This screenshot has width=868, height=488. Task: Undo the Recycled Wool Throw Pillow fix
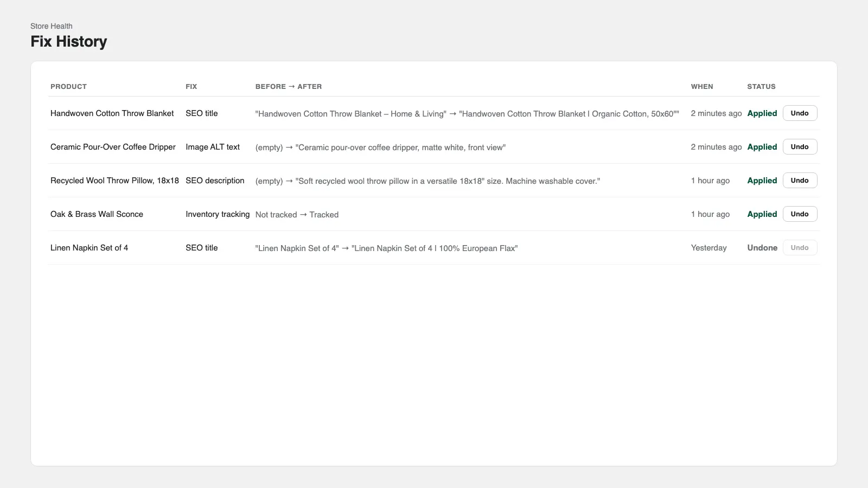click(x=800, y=181)
